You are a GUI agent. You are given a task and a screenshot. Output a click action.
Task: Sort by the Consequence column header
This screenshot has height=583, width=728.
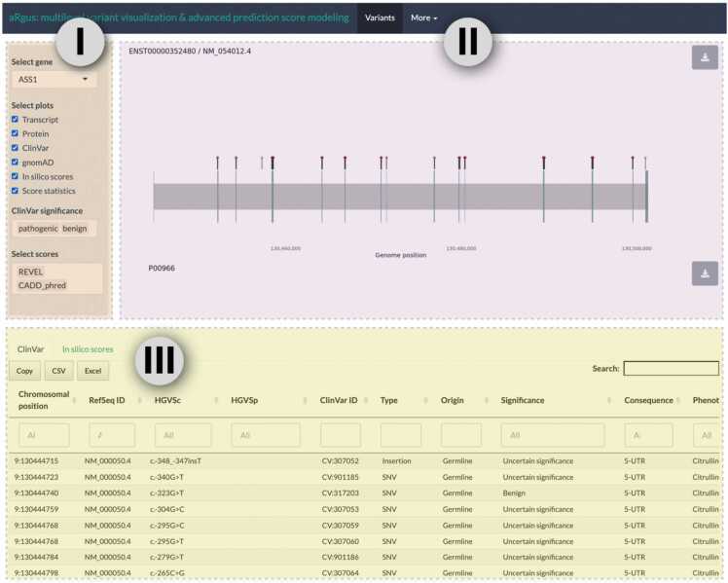coord(649,400)
